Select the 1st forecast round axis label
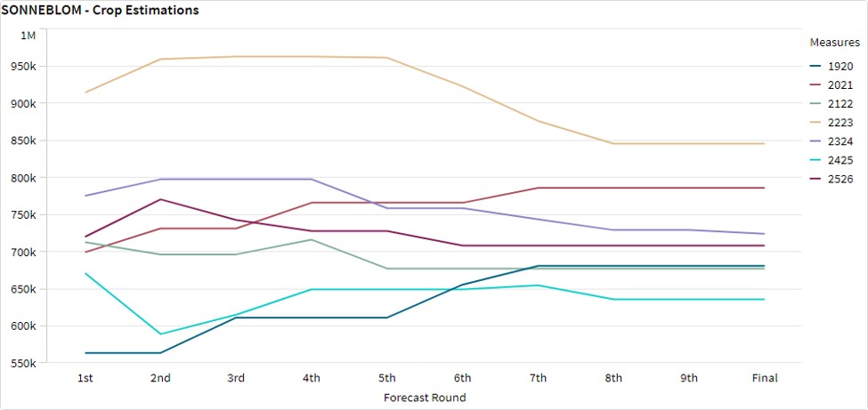Screen dimensions: 868x410 point(85,378)
